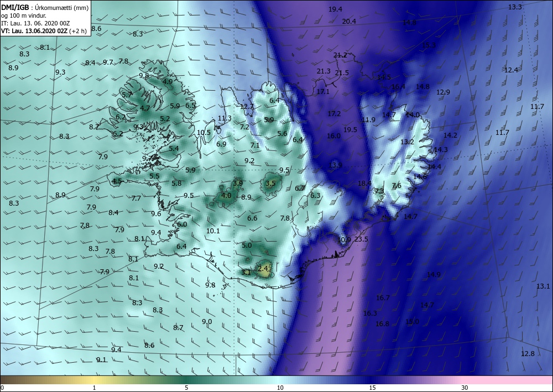
Task: Click the map value 10.5
Action: 204,133
